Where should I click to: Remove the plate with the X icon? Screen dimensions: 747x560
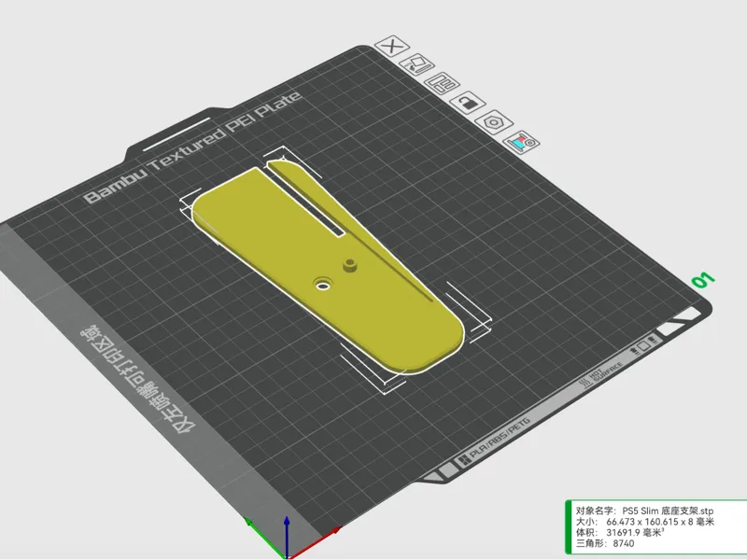[392, 46]
